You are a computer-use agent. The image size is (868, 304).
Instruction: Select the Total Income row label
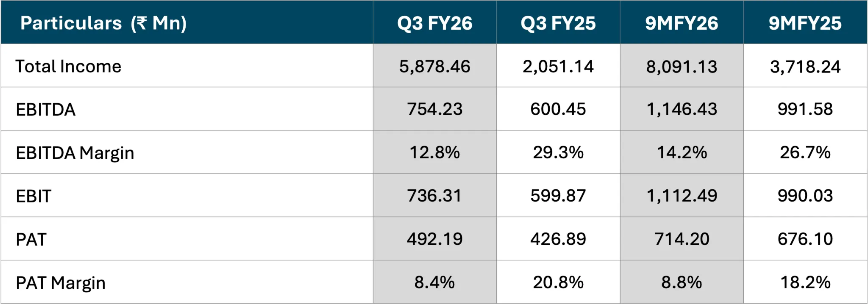click(68, 66)
